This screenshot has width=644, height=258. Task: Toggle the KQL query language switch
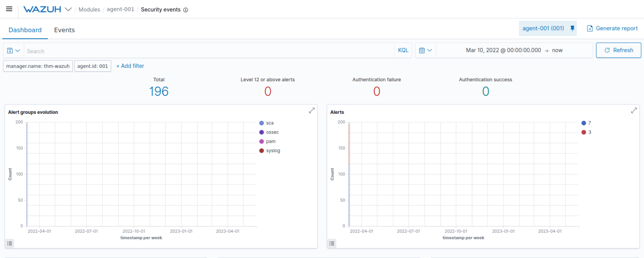[x=403, y=50]
